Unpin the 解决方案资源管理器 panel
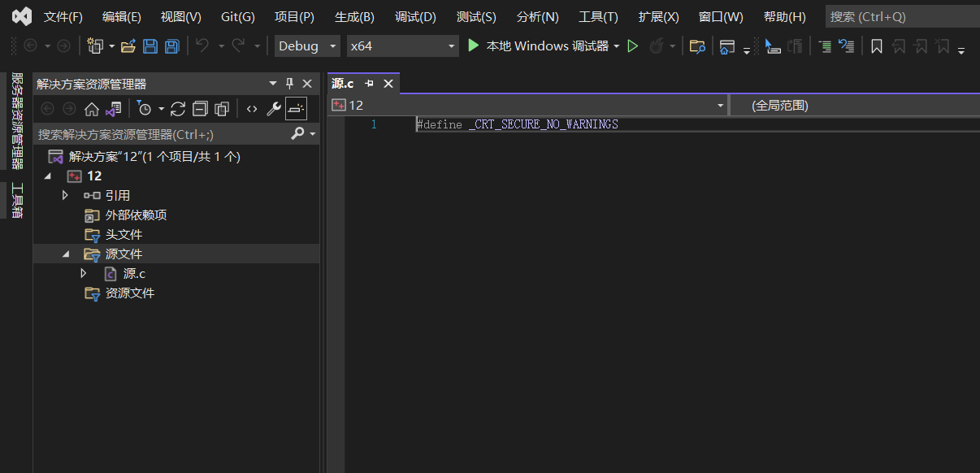 tap(289, 83)
